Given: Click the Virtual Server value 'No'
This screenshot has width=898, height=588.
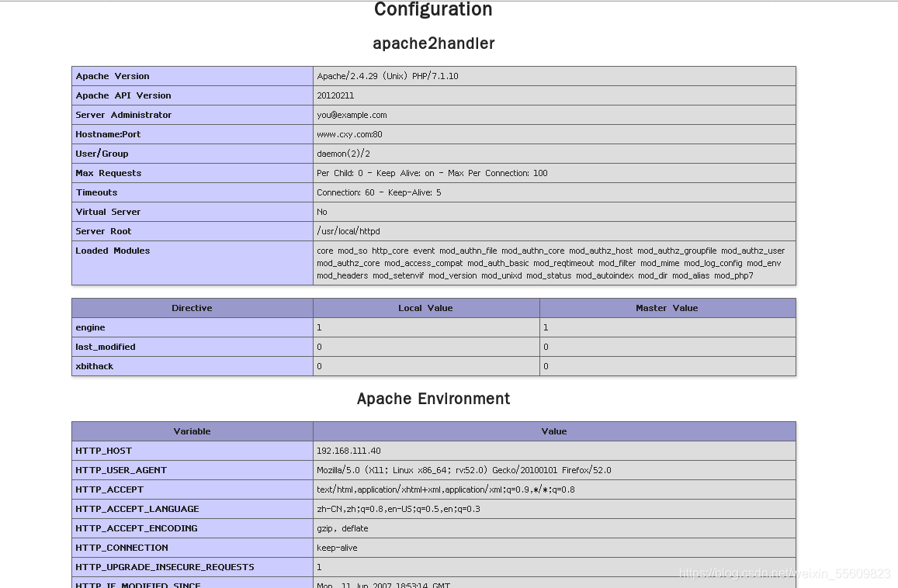Looking at the screenshot, I should point(322,213).
